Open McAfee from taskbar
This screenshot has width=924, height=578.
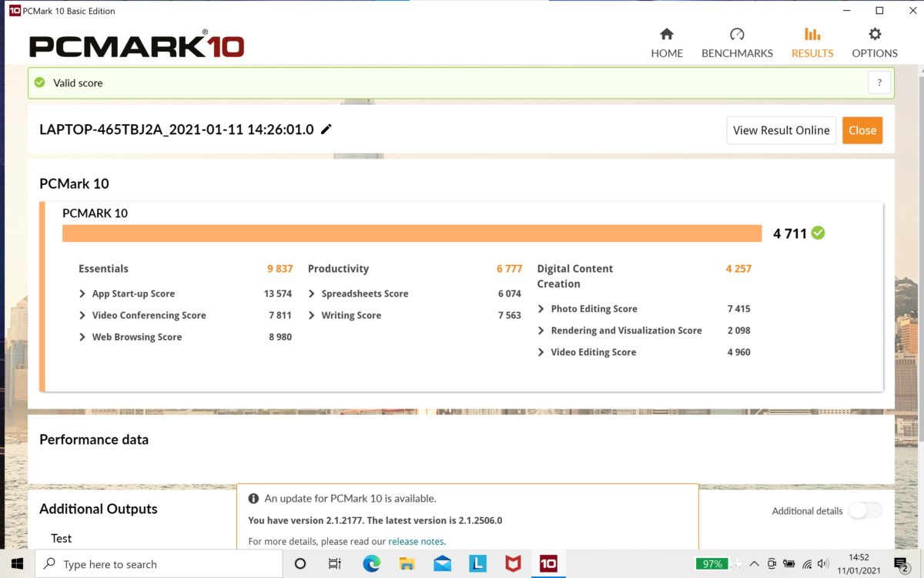(x=513, y=563)
